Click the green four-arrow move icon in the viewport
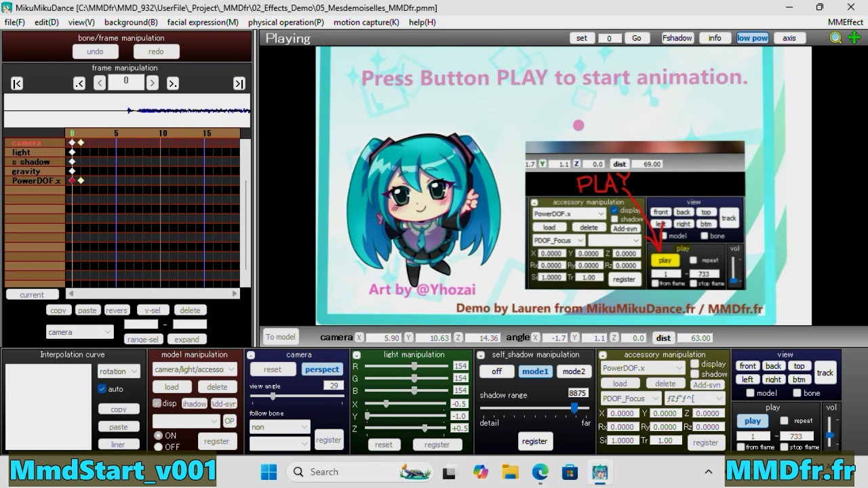868x488 pixels. [x=854, y=38]
